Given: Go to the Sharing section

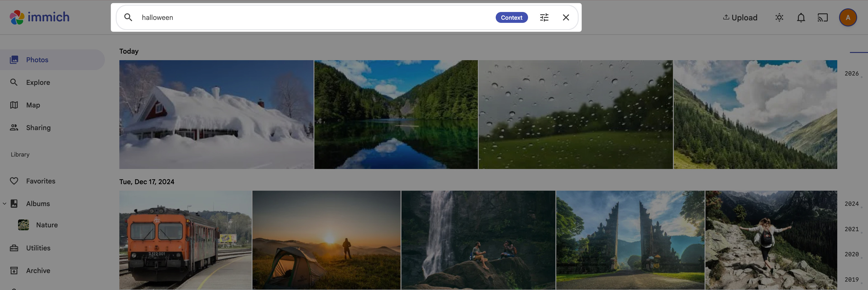Looking at the screenshot, I should click(38, 127).
